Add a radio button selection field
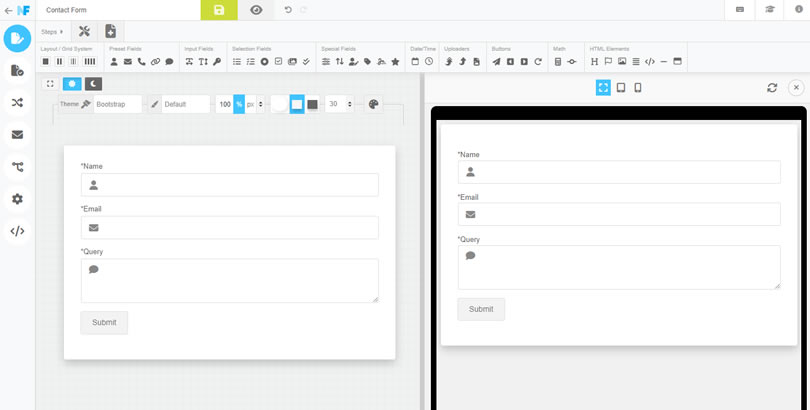The height and width of the screenshot is (410, 810). (264, 61)
